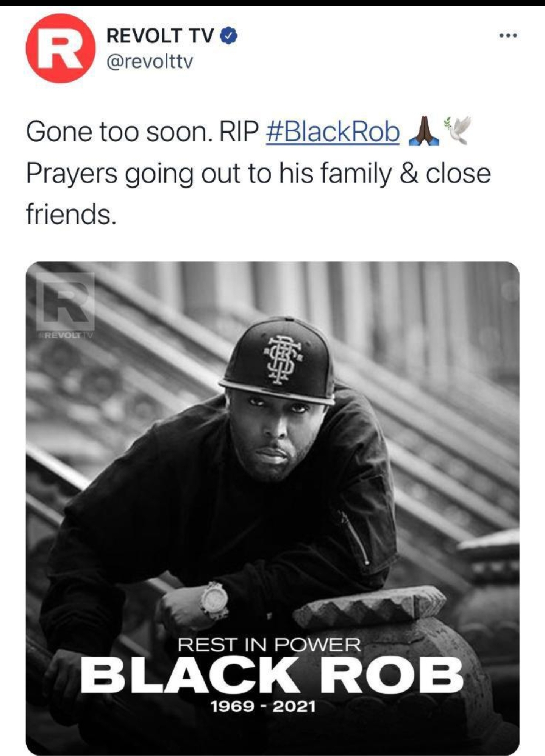Open the #BlackRob hashtag link
The height and width of the screenshot is (756, 545).
tap(333, 131)
